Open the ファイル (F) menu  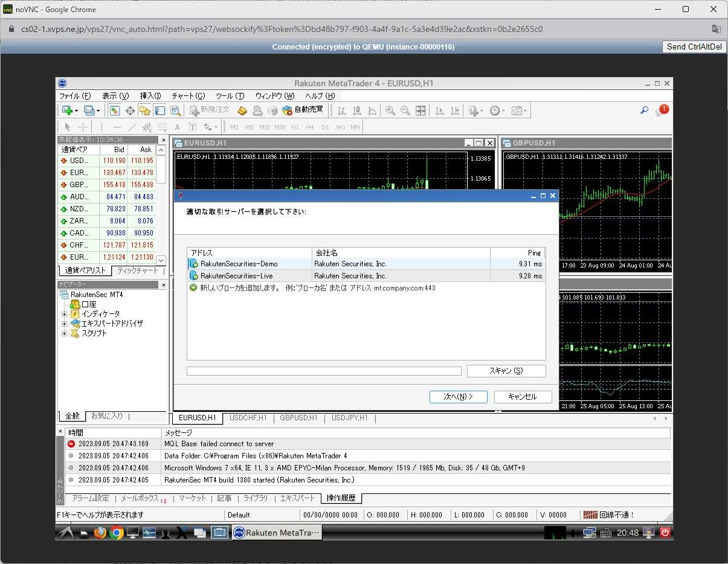coord(75,95)
